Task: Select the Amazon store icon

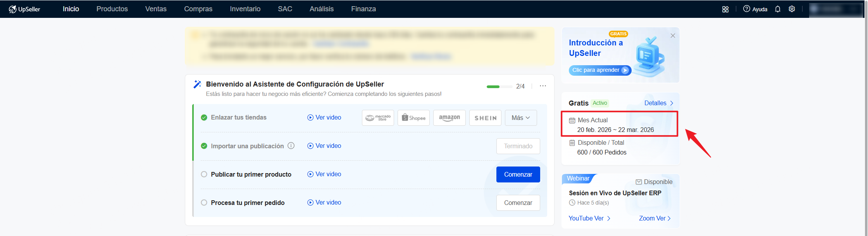Action: (449, 118)
